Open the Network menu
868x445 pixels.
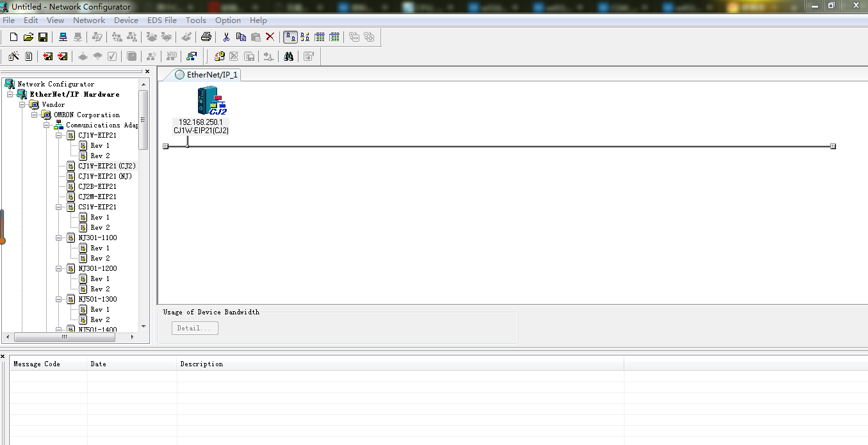point(89,20)
